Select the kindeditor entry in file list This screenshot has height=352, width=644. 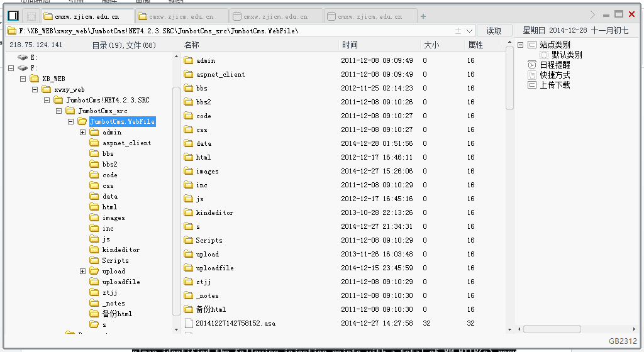click(x=214, y=212)
